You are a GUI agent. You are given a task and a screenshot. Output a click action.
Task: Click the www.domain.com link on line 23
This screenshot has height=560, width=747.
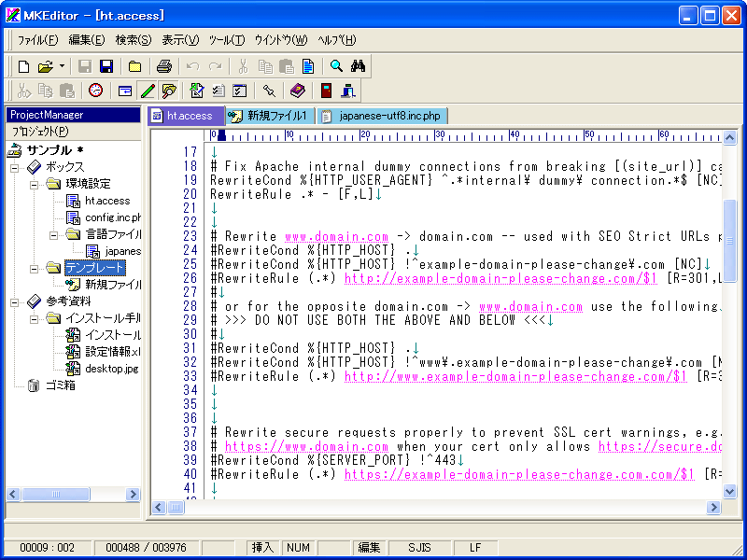pos(336,237)
